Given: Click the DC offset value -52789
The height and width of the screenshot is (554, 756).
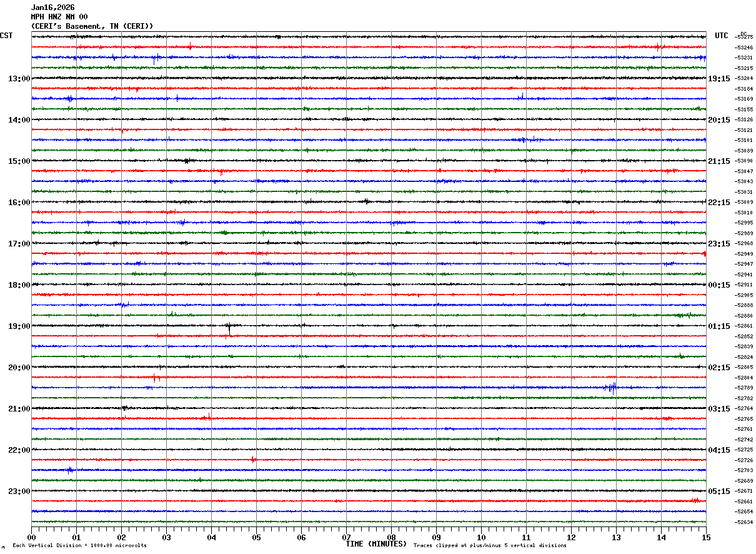Looking at the screenshot, I should 744,388.
